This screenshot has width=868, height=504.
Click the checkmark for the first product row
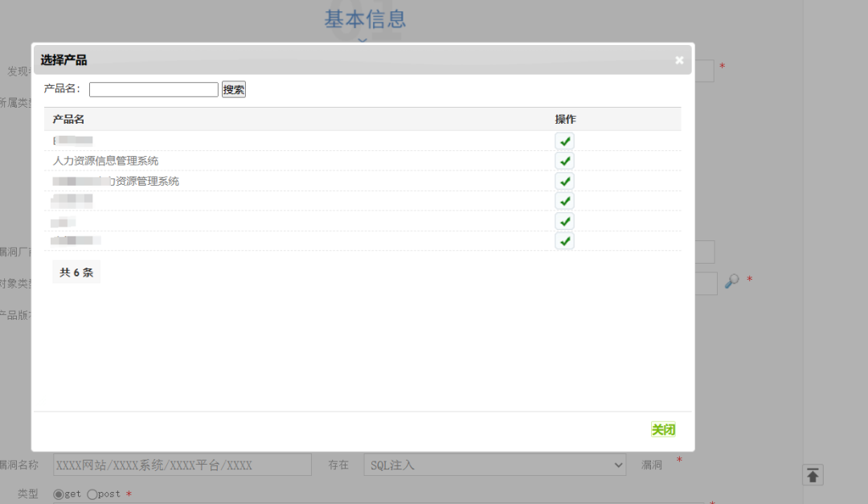pos(564,141)
